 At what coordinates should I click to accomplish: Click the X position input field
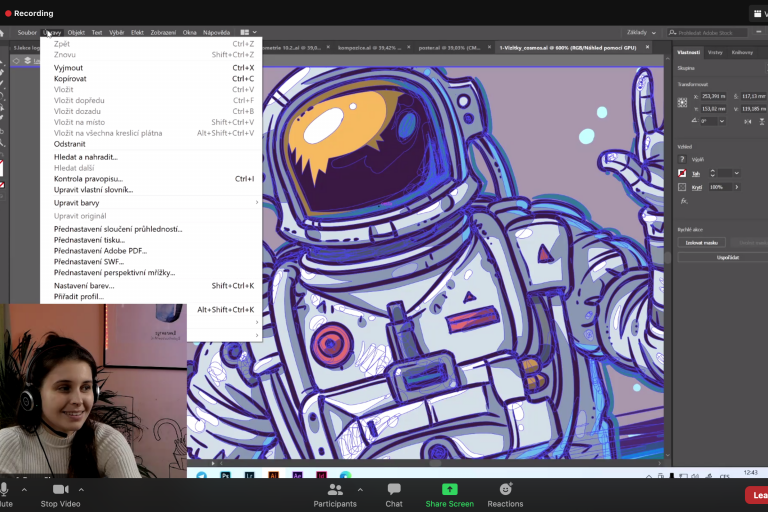pos(711,96)
